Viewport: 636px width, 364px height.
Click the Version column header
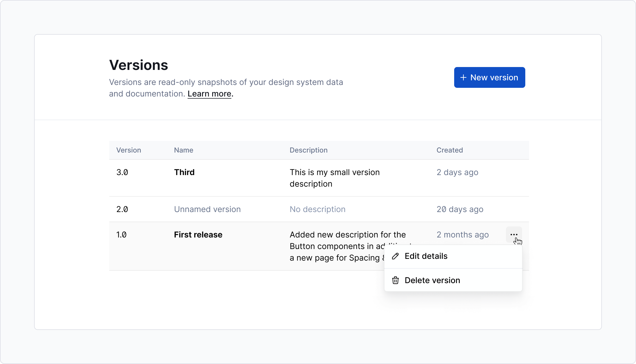(x=129, y=150)
